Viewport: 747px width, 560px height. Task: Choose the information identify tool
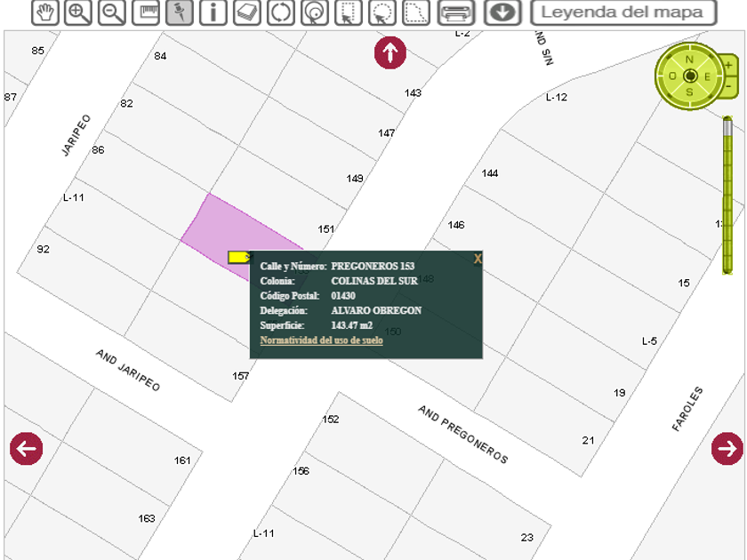point(213,12)
